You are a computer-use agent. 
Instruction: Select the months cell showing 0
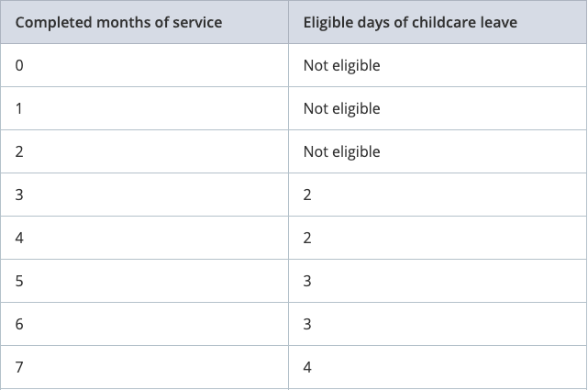tap(20, 65)
